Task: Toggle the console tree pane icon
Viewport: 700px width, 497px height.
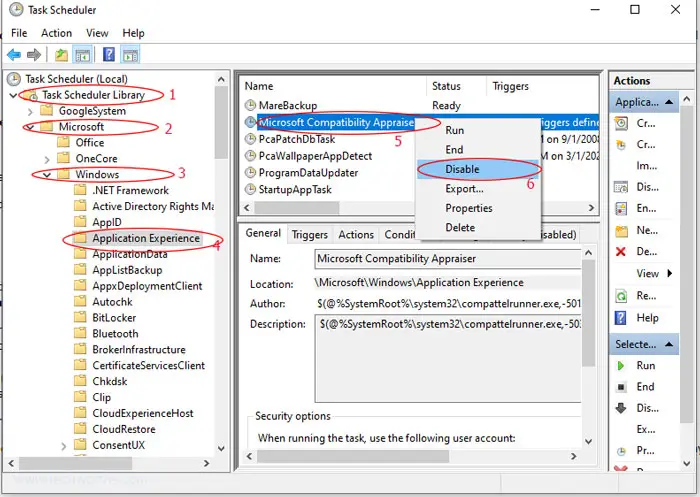Action: pos(83,55)
